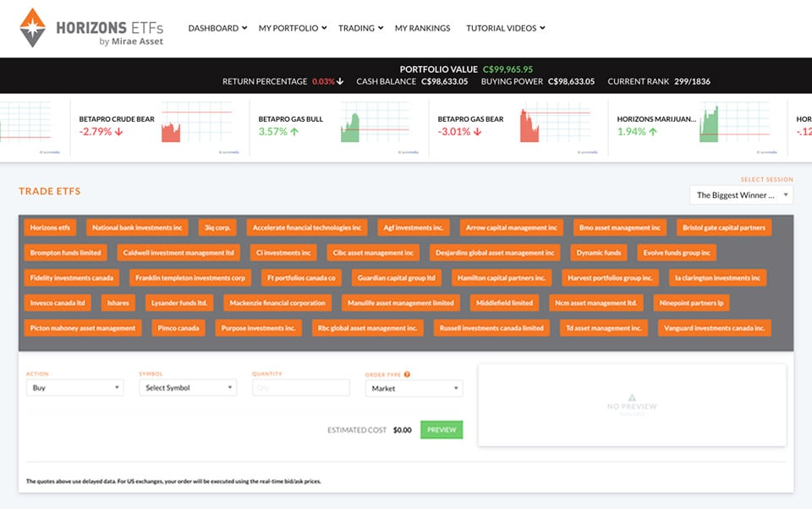Screen dimensions: 812x509
Task: Select Ci investments inc tag
Action: coord(283,253)
